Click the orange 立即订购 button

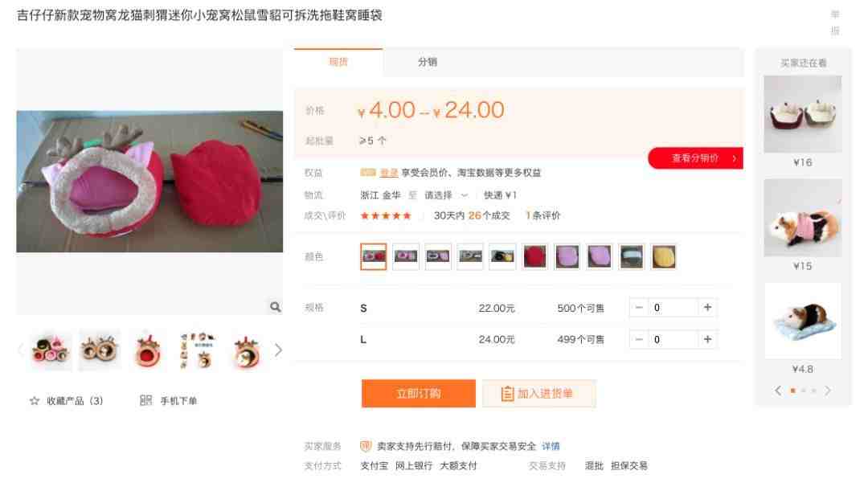click(x=419, y=394)
